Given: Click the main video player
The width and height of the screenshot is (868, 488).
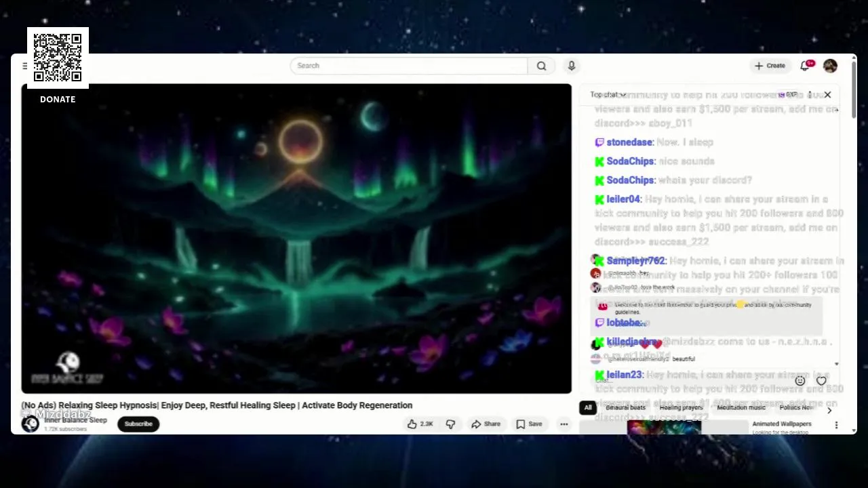Looking at the screenshot, I should (296, 239).
